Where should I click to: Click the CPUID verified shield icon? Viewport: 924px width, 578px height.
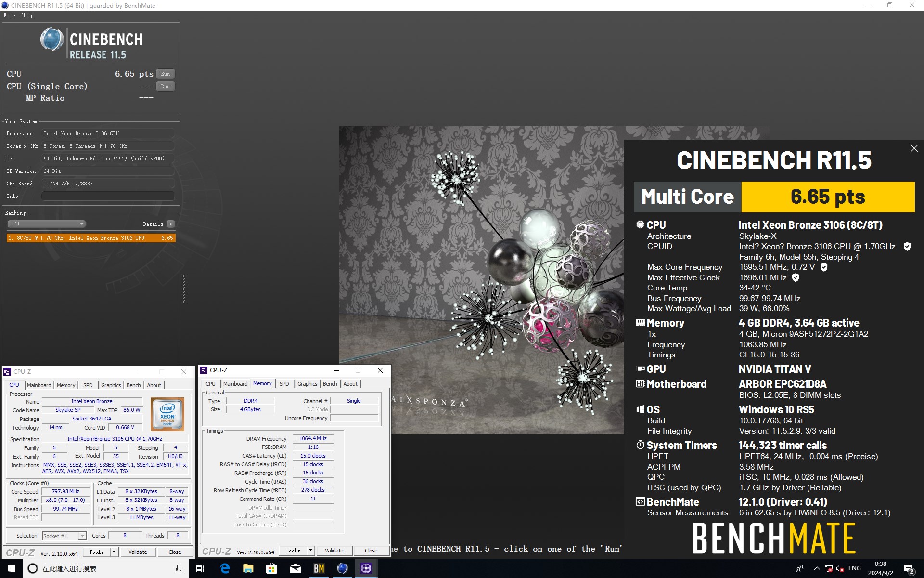coord(907,247)
